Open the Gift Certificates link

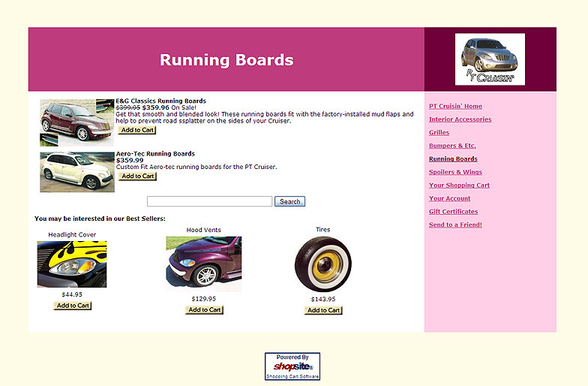[x=453, y=211]
